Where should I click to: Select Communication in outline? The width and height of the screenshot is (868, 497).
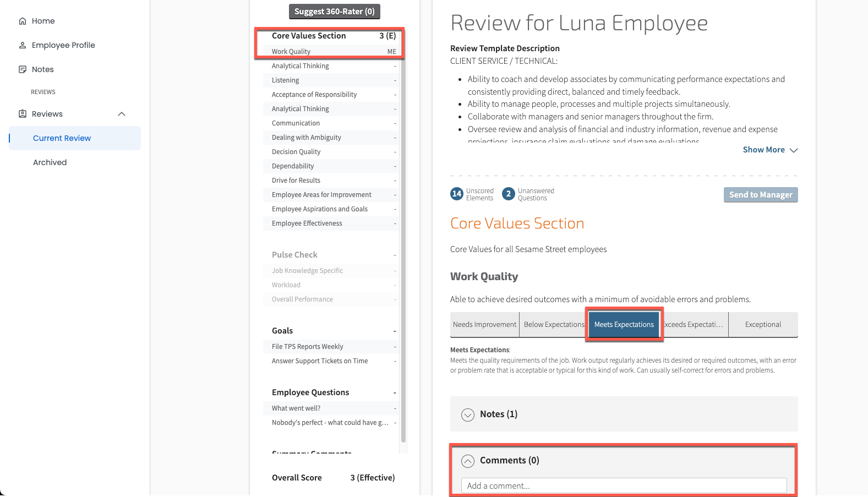click(x=330, y=123)
